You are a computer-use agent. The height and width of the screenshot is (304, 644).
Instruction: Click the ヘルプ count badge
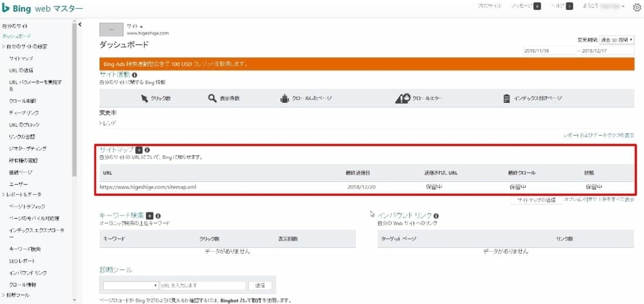point(569,6)
